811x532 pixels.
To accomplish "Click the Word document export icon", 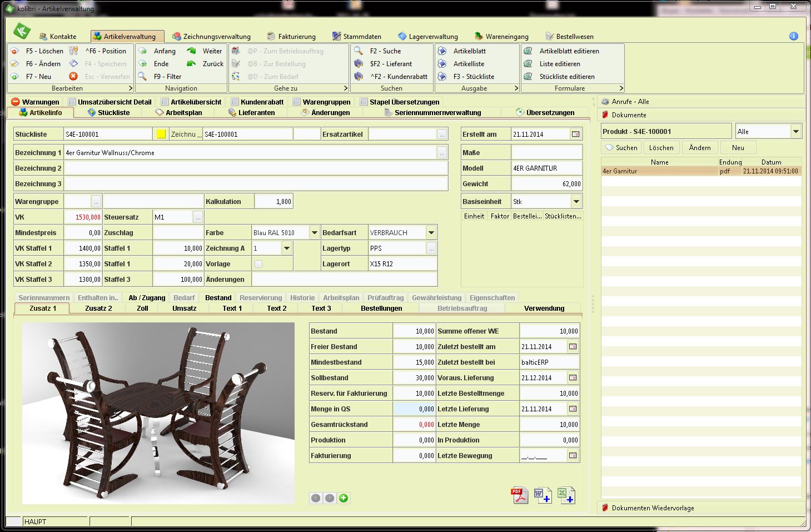I will [543, 495].
